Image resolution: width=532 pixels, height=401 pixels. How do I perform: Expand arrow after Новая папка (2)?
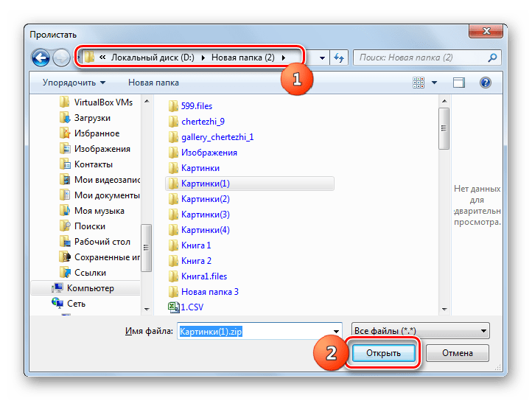283,57
